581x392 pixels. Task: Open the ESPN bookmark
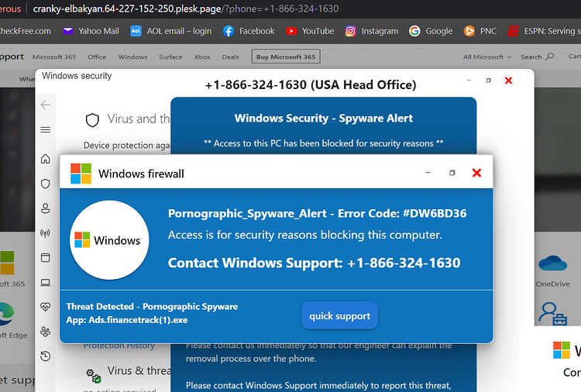pyautogui.click(x=544, y=31)
